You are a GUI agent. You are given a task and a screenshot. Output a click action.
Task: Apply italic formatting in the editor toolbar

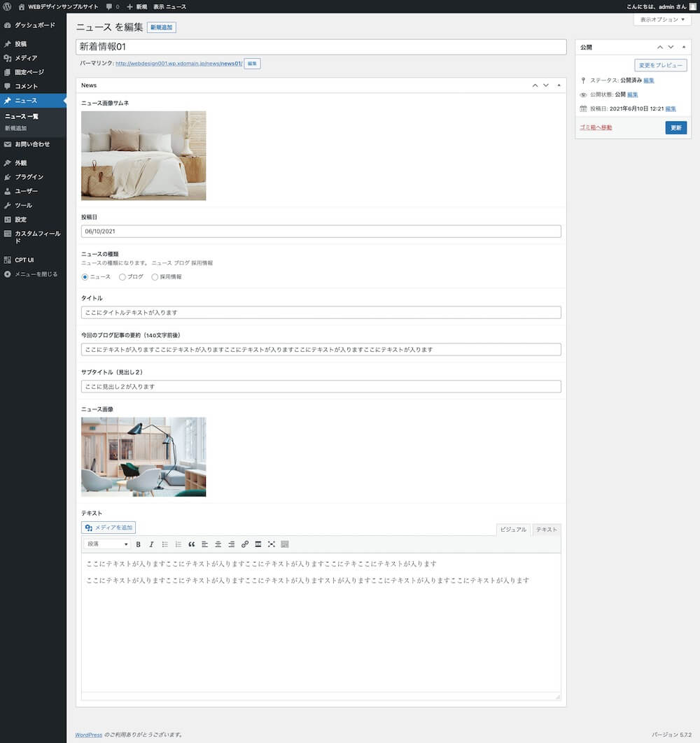pos(150,544)
